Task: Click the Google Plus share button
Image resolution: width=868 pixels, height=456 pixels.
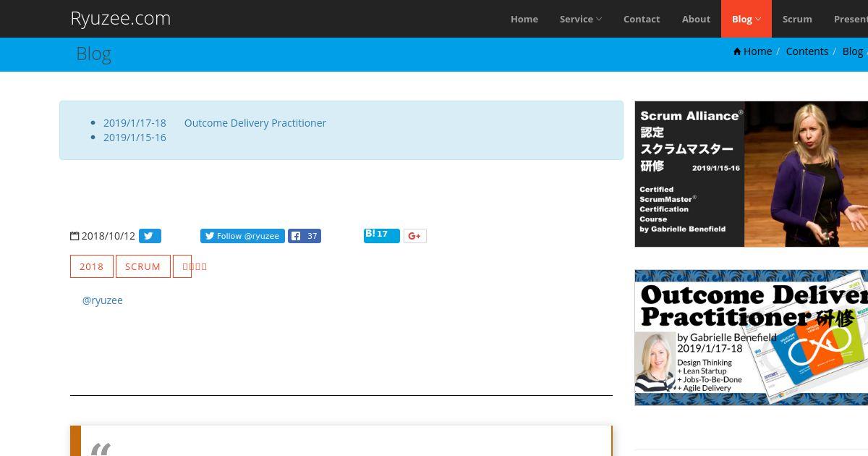Action: pyautogui.click(x=415, y=236)
